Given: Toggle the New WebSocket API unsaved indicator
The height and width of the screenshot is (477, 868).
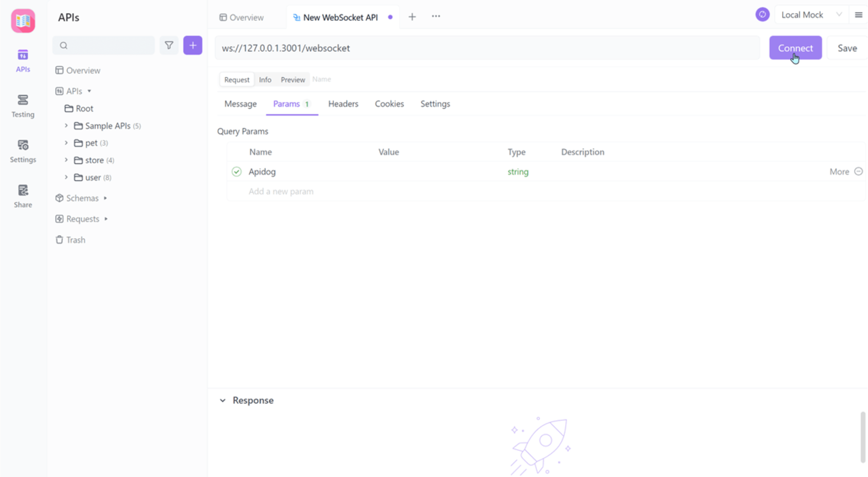Looking at the screenshot, I should click(390, 17).
